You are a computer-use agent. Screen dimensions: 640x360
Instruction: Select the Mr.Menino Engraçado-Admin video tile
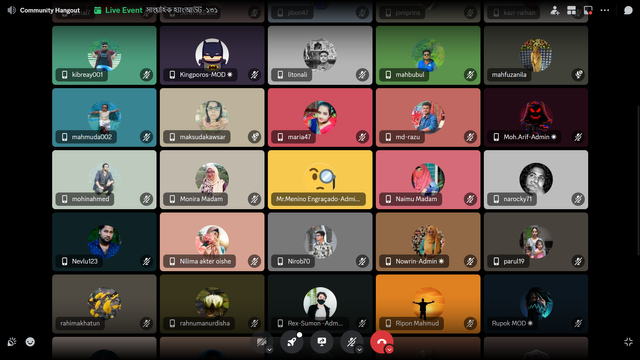tap(320, 180)
